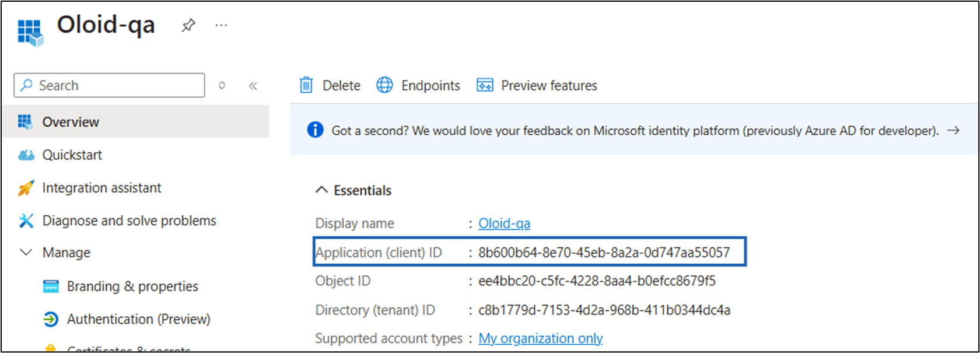Open Diagnose and solve problems
980x353 pixels.
pos(129,221)
